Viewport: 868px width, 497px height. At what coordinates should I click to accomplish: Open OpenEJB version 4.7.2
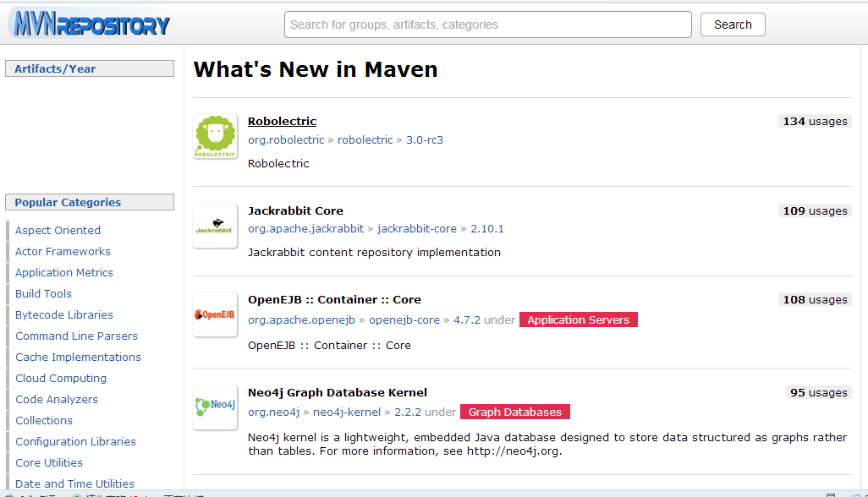tap(467, 320)
